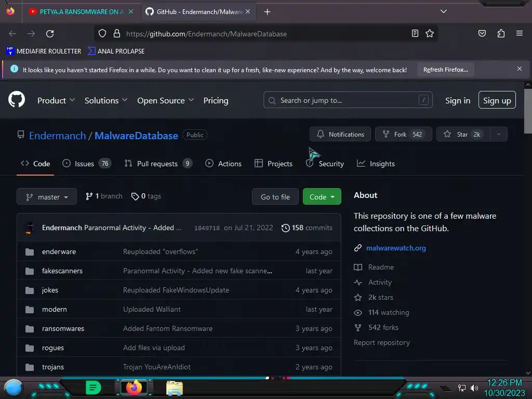The height and width of the screenshot is (399, 532).
Task: Focus the Search or jump to field
Action: [348, 100]
